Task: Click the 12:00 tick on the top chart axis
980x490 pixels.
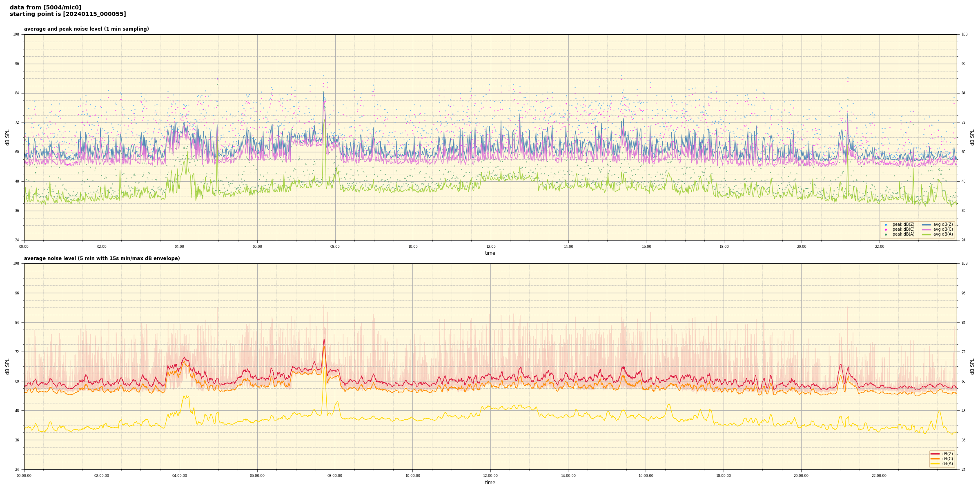Action: 490,247
